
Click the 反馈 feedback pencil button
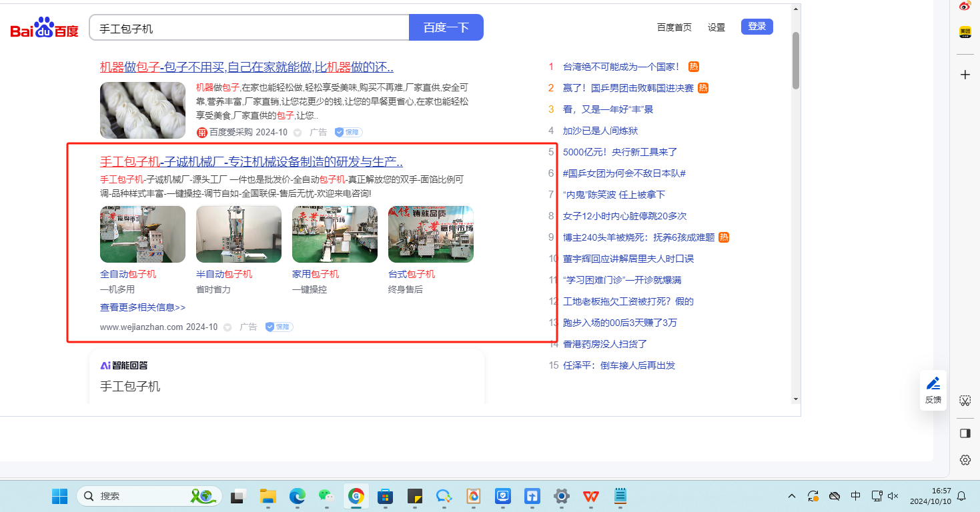(933, 389)
